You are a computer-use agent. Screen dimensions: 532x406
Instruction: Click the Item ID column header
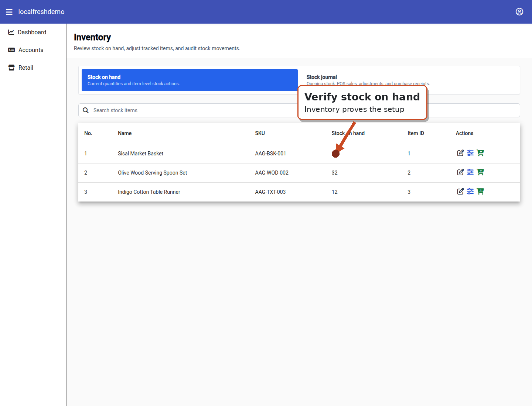click(416, 133)
